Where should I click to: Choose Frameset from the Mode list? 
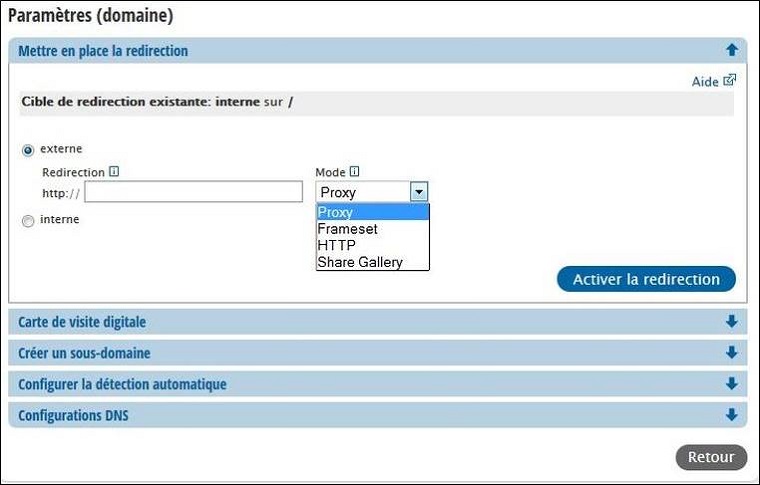tap(373, 229)
